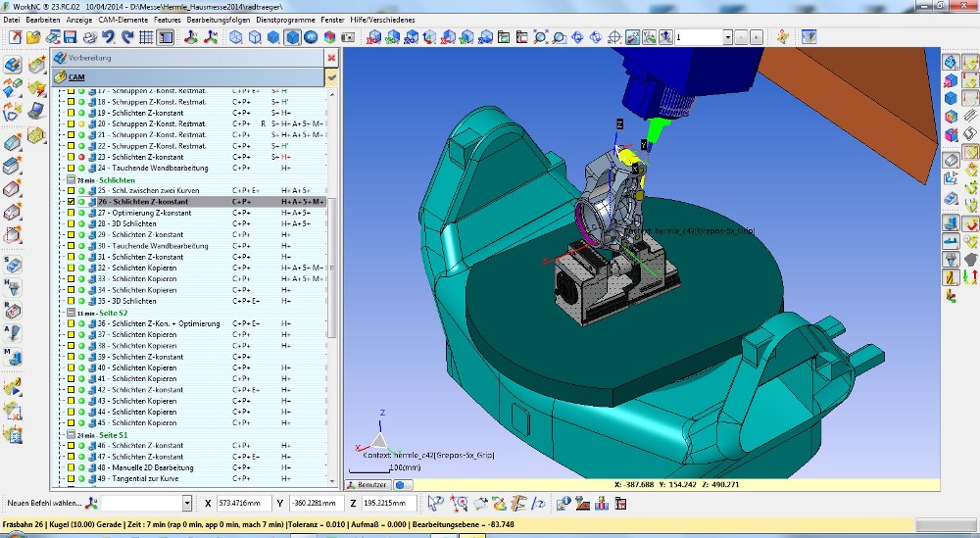Image resolution: width=980 pixels, height=538 pixels.
Task: Click the zoom window magnifier icon
Action: (x=559, y=37)
